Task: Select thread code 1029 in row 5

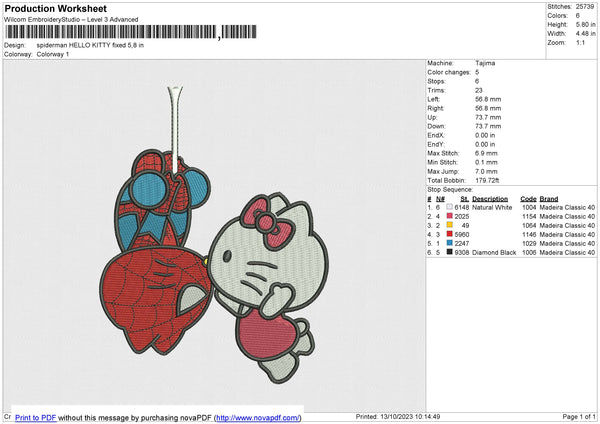Action: point(529,243)
